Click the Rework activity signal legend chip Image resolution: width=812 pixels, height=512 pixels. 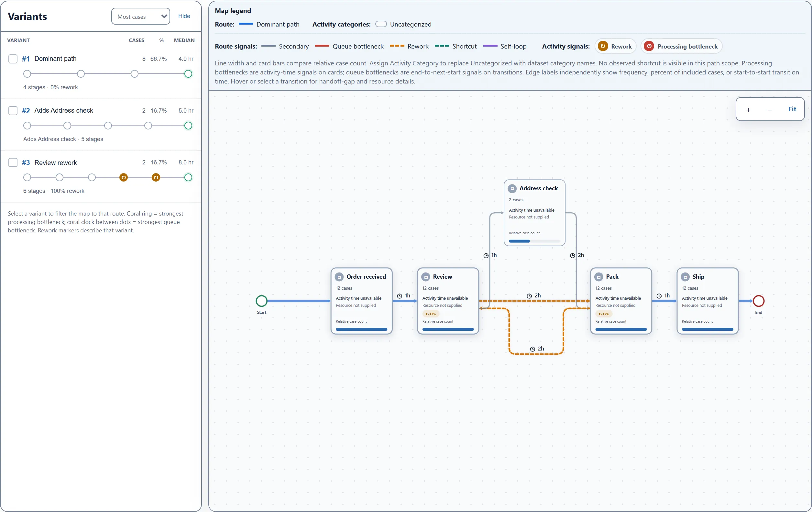point(615,46)
